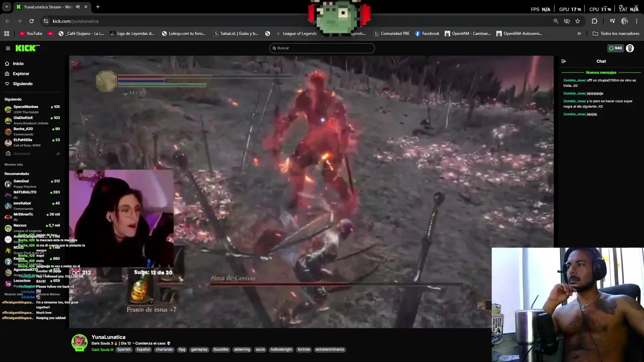Select the entretenimiento tag

point(330,349)
